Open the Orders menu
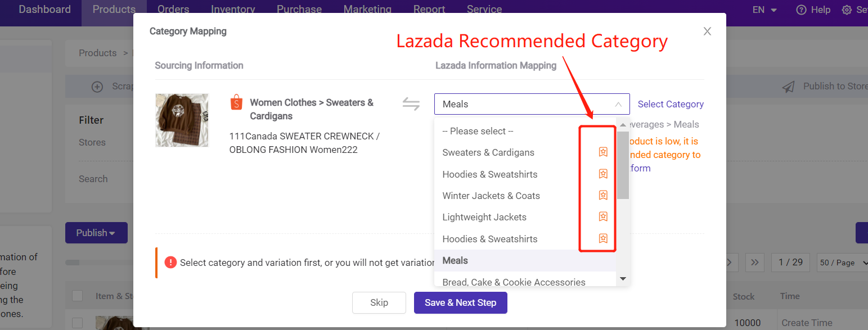Image resolution: width=868 pixels, height=330 pixels. (173, 10)
